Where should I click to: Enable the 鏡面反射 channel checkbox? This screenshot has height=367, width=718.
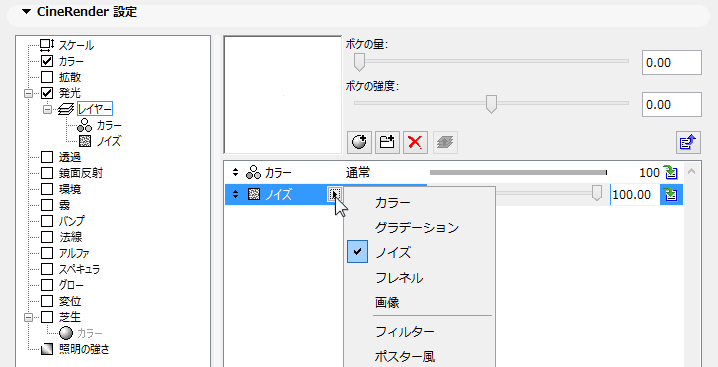click(x=47, y=173)
